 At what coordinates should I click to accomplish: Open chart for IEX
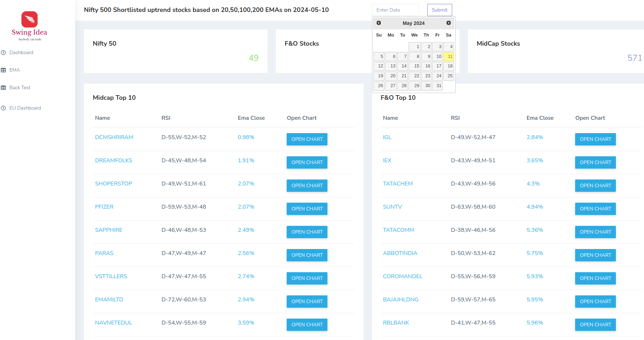tap(596, 162)
